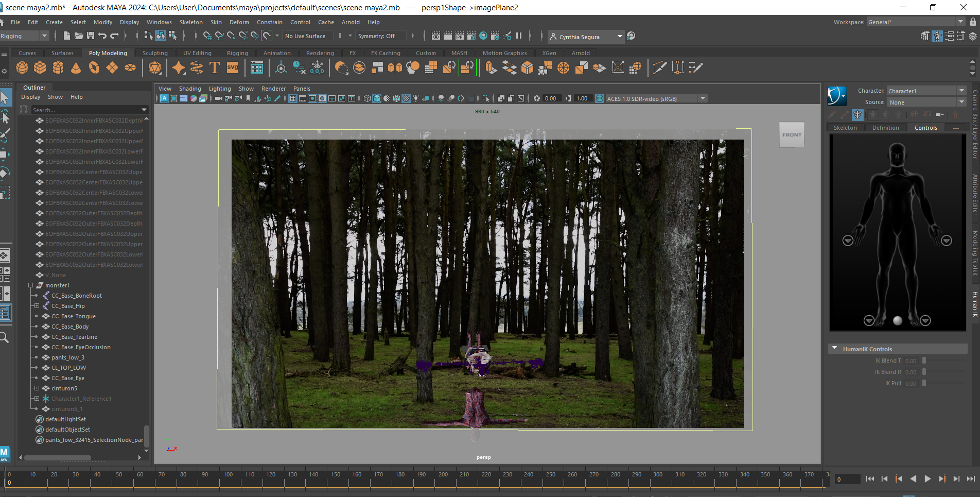Toggle wireframe display in viewport toolbar
980x497 pixels.
[367, 98]
